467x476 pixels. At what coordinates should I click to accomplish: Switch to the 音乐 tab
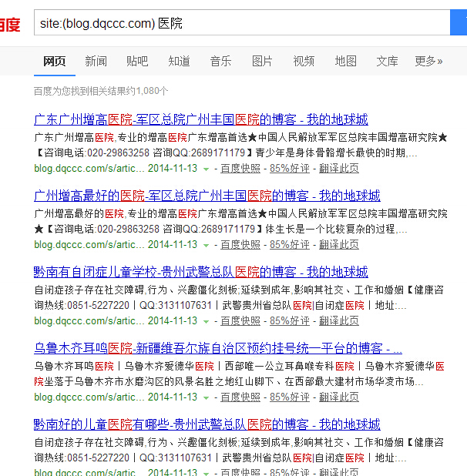(220, 62)
